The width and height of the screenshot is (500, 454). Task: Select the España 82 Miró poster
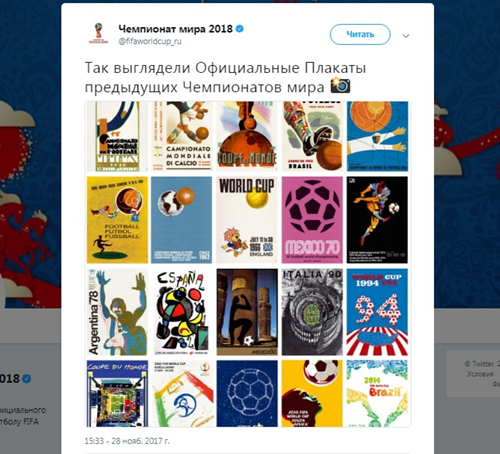tap(181, 312)
